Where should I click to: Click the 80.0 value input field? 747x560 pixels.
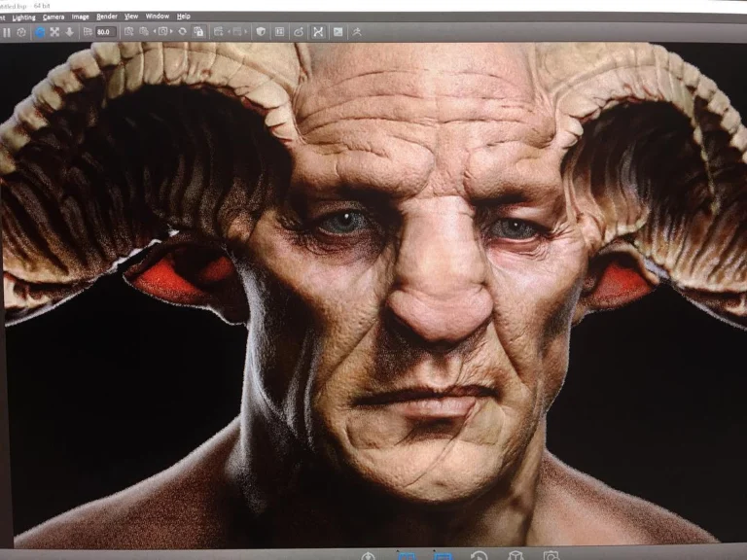[104, 32]
